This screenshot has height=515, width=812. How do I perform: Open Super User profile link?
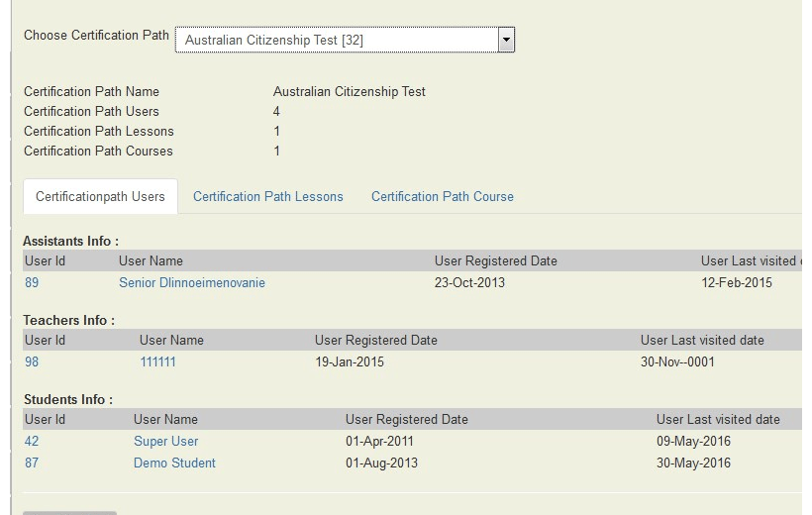[x=165, y=441]
